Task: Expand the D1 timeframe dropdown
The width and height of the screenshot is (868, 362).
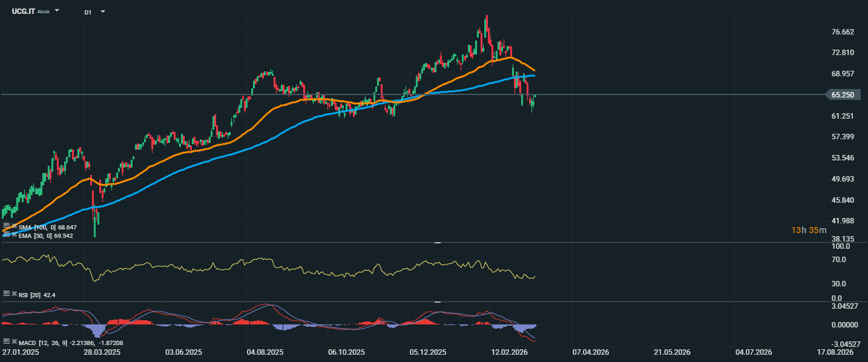Action: point(102,12)
